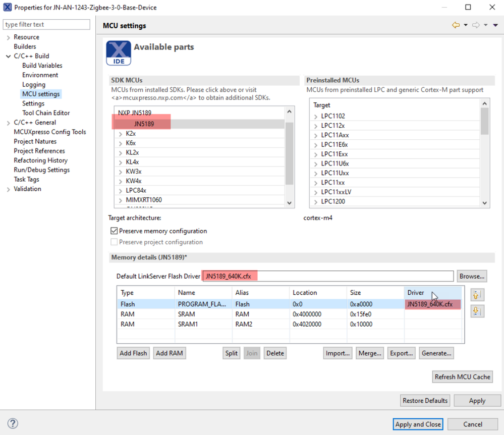The image size is (504, 435).
Task: Collapse the C/C++ Build tree node
Action: (9, 56)
